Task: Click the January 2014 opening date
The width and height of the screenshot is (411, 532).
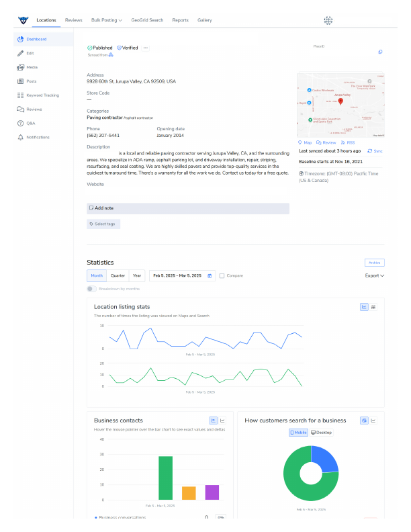Action: coord(170,136)
